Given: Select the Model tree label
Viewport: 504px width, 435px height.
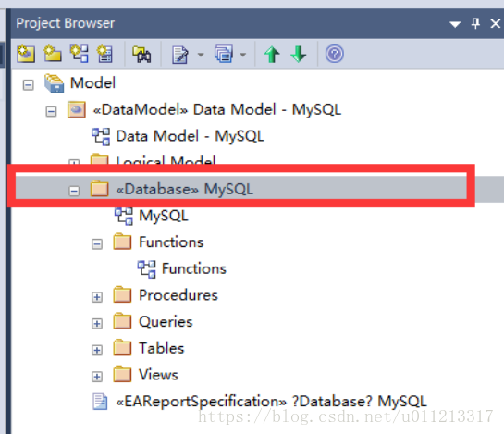Looking at the screenshot, I should pos(92,83).
